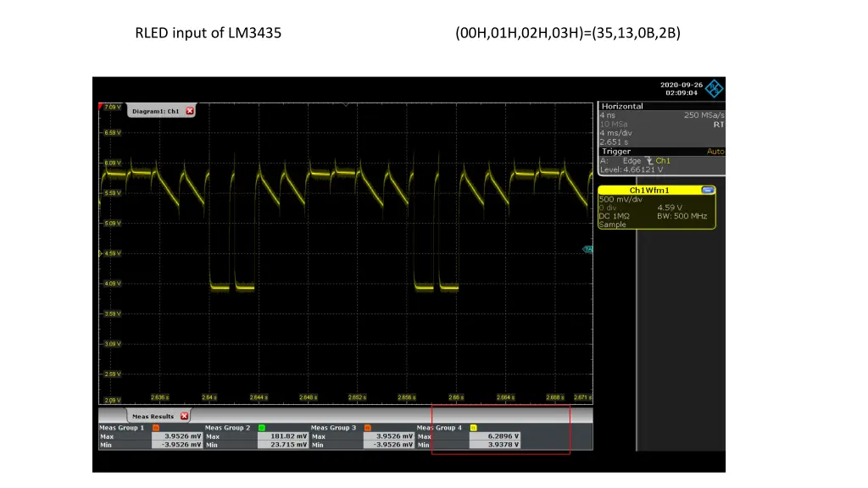This screenshot has height=488, width=868.
Task: Click the Meas Group 2 label
Action: tap(227, 428)
